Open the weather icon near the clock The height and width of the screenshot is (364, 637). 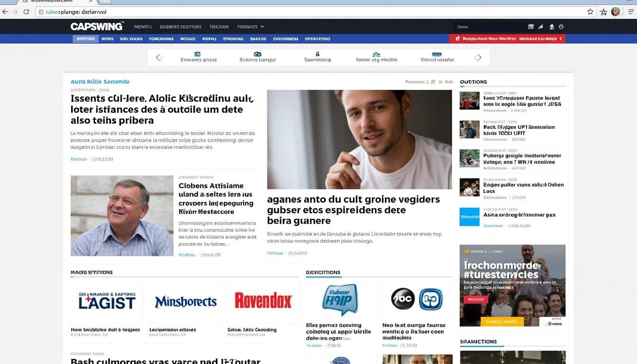[551, 27]
